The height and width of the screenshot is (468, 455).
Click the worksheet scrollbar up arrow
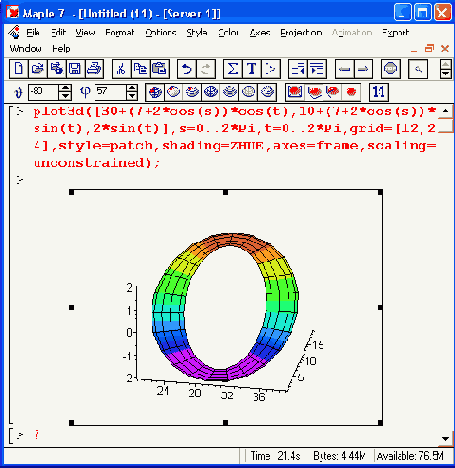(446, 111)
